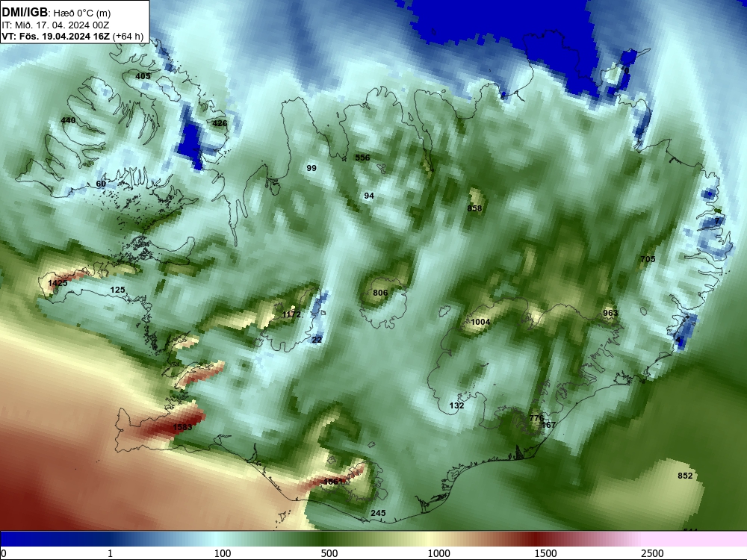This screenshot has width=747, height=560.
Task: Click the map value 806
Action: (380, 293)
